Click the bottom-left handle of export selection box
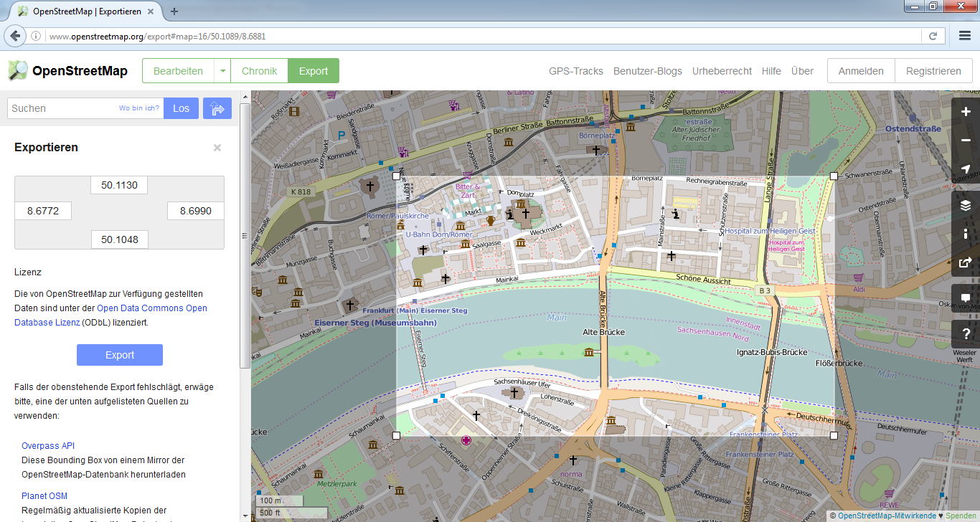 396,435
